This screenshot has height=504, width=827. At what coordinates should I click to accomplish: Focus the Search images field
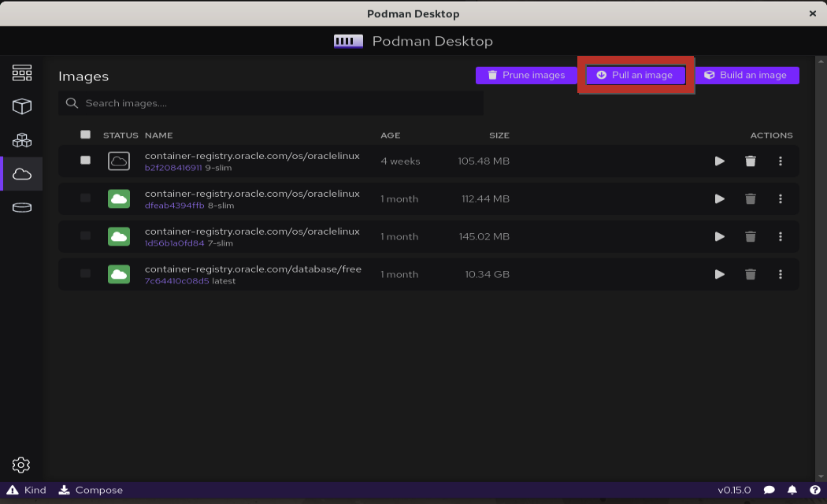click(x=271, y=103)
